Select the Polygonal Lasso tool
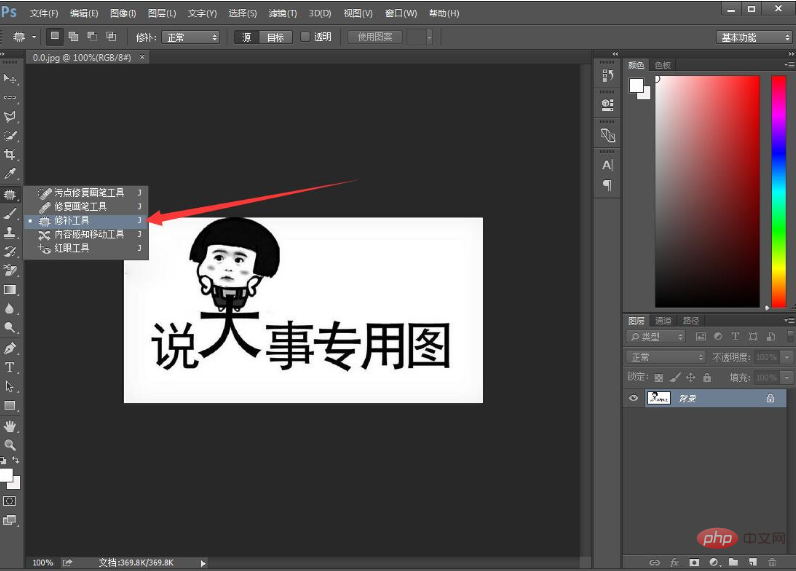 pos(10,117)
